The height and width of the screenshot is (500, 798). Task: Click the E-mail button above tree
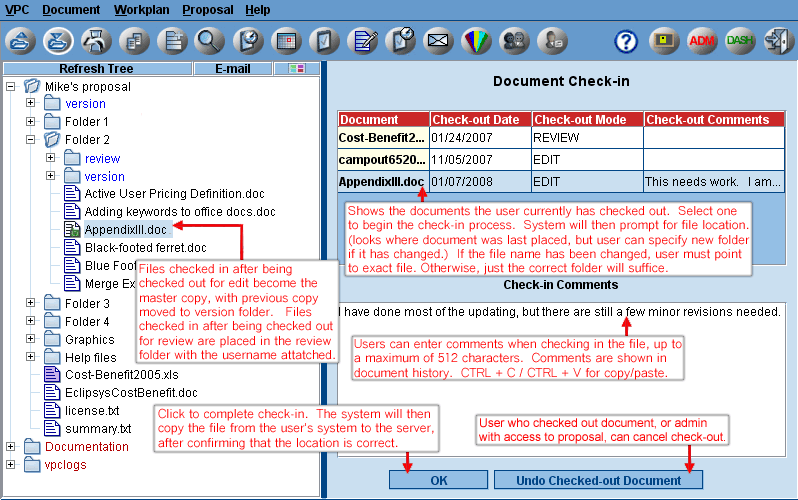pos(233,69)
